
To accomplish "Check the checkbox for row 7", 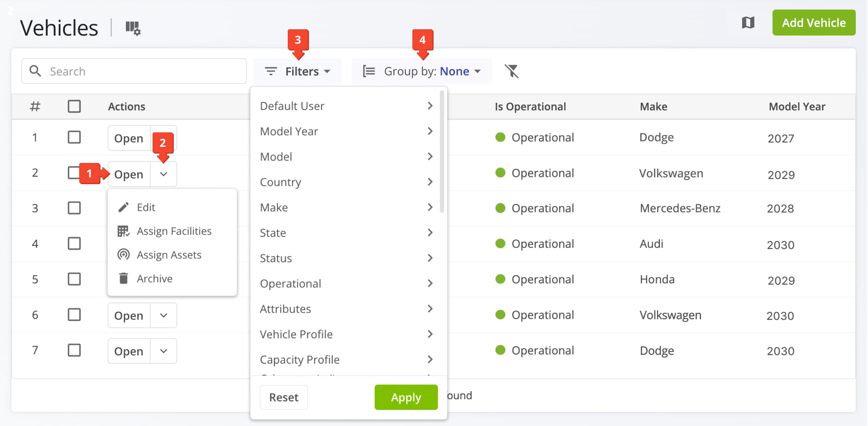I will (x=74, y=350).
